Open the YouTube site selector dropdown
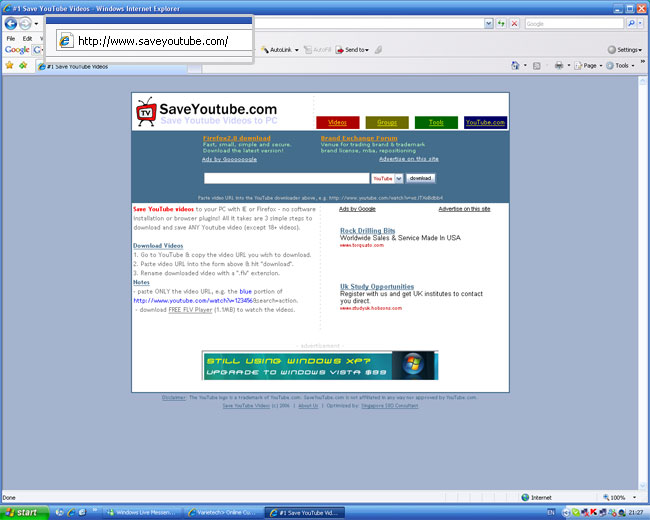 click(x=387, y=178)
